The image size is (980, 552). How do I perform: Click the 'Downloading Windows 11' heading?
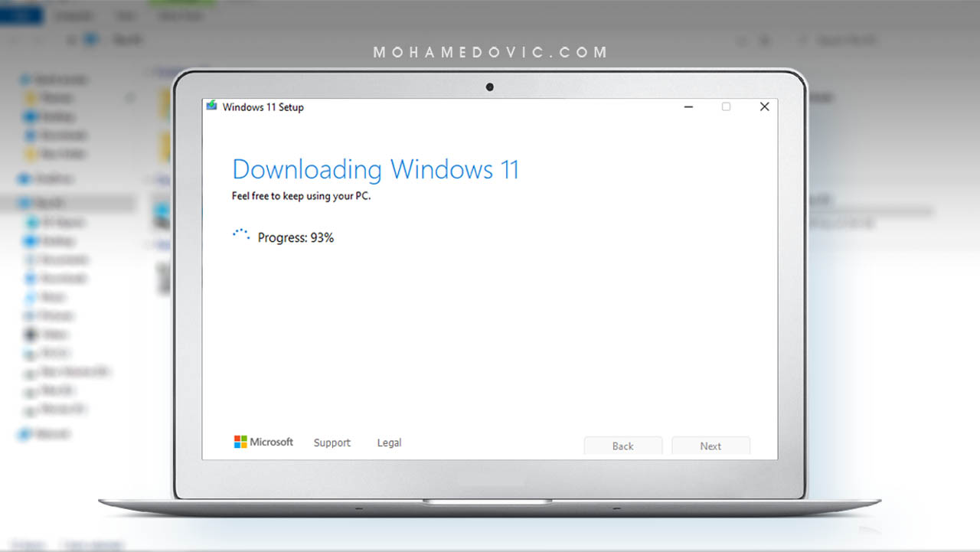coord(375,169)
